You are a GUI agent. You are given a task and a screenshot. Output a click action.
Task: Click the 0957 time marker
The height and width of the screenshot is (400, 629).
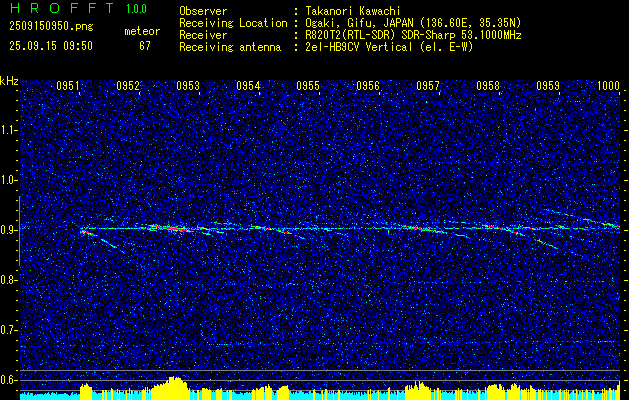click(x=428, y=86)
